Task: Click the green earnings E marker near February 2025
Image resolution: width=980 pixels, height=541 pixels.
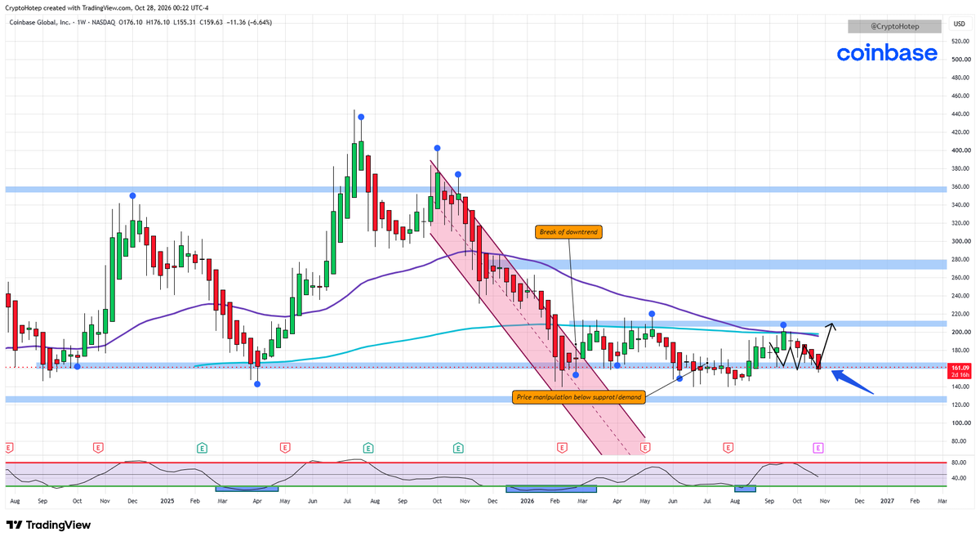Action: click(x=202, y=448)
